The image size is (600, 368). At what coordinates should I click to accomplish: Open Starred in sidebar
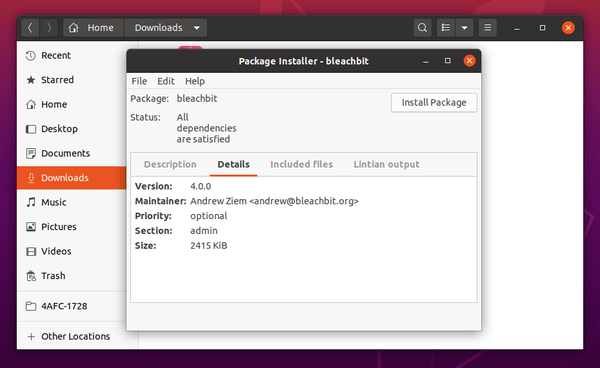(x=72, y=80)
